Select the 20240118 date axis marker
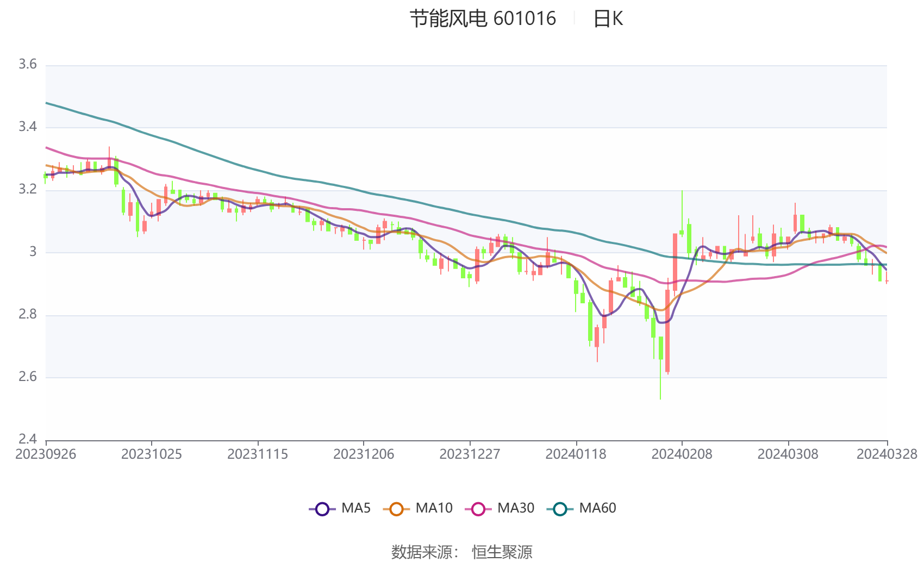924x562 pixels. (576, 454)
